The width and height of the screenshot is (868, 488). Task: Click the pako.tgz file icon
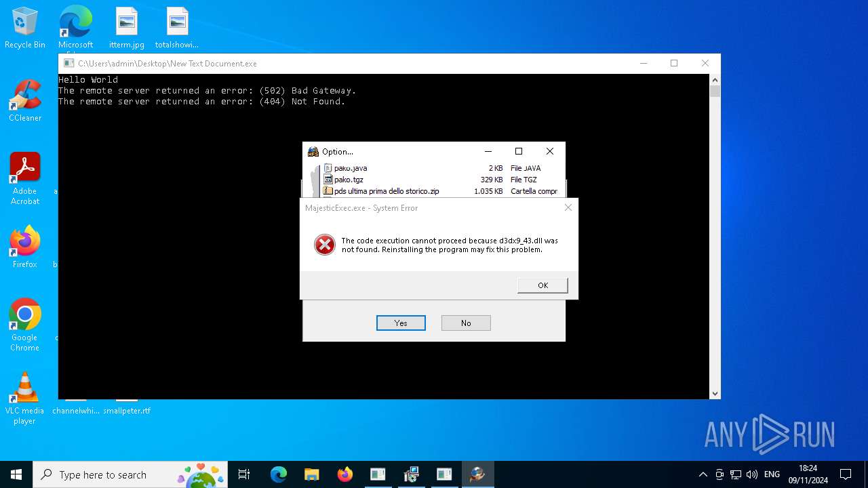coord(328,180)
